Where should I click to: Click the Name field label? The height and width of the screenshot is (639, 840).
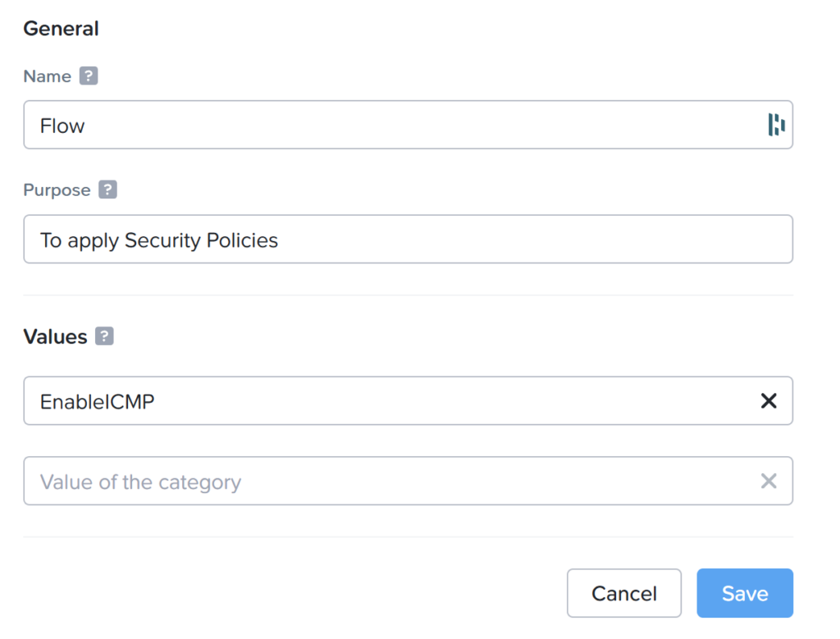[47, 76]
